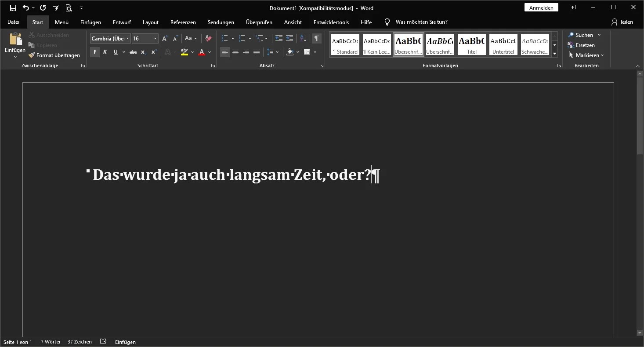Screen dimensions: 644x347
Task: Open the line spacing dropdown
Action: point(277,52)
